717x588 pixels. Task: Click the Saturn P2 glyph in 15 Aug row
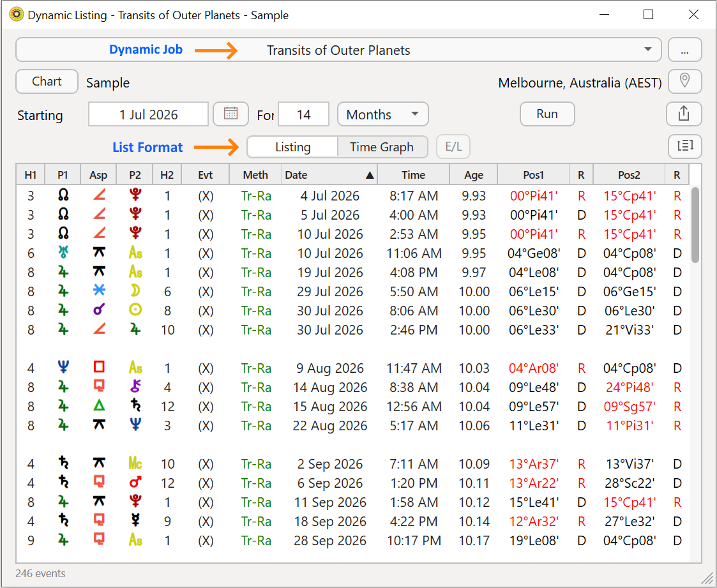(135, 406)
